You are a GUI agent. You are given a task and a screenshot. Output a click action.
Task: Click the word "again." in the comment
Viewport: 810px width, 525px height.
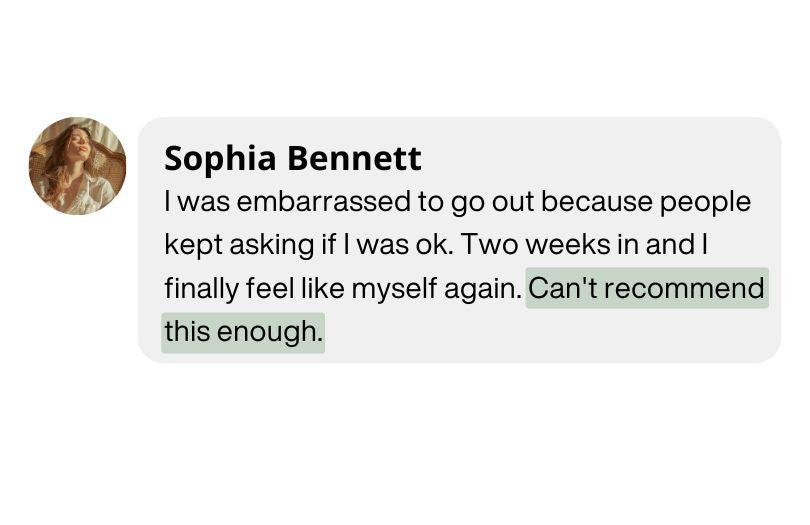[x=482, y=289]
